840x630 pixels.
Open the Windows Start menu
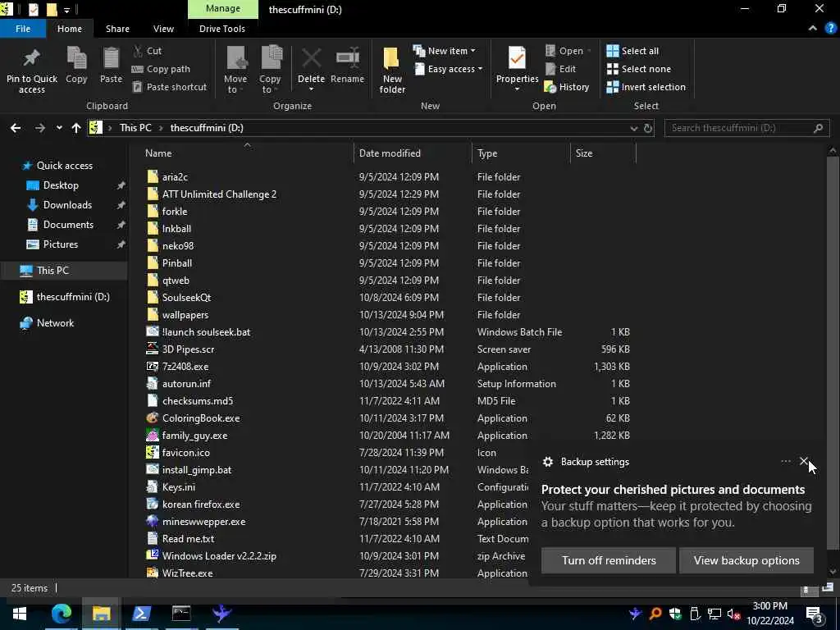click(x=20, y=614)
